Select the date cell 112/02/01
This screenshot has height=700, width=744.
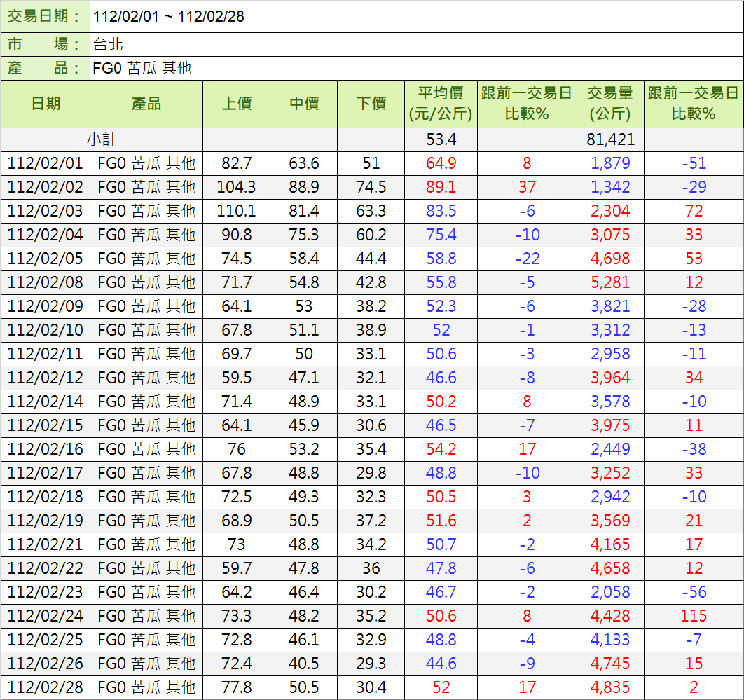46,163
